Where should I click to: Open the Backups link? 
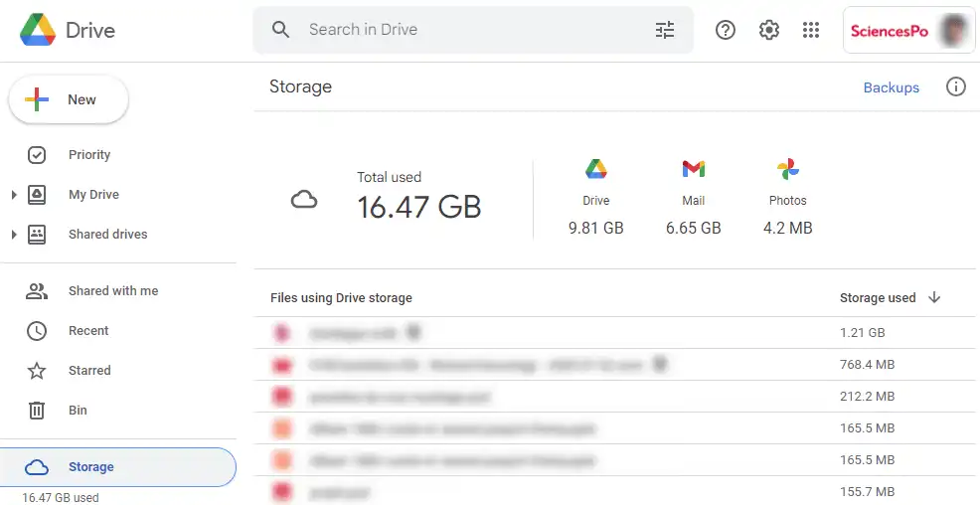(891, 87)
